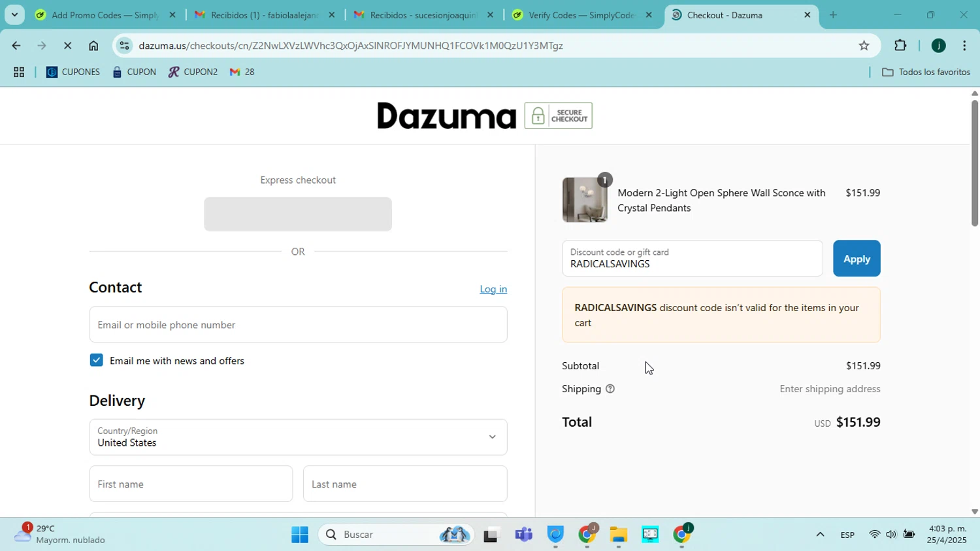The width and height of the screenshot is (980, 551).
Task: Open the apps grid in bookmarks bar
Action: (x=19, y=73)
